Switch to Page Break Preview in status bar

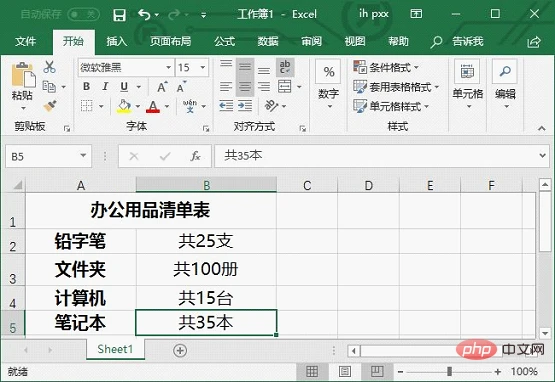click(x=377, y=371)
